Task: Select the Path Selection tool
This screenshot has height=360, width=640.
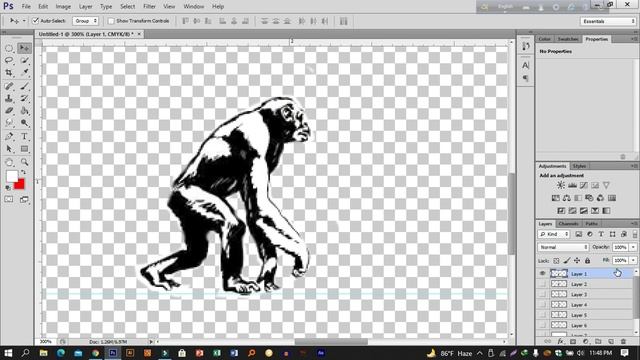Action: [x=9, y=149]
